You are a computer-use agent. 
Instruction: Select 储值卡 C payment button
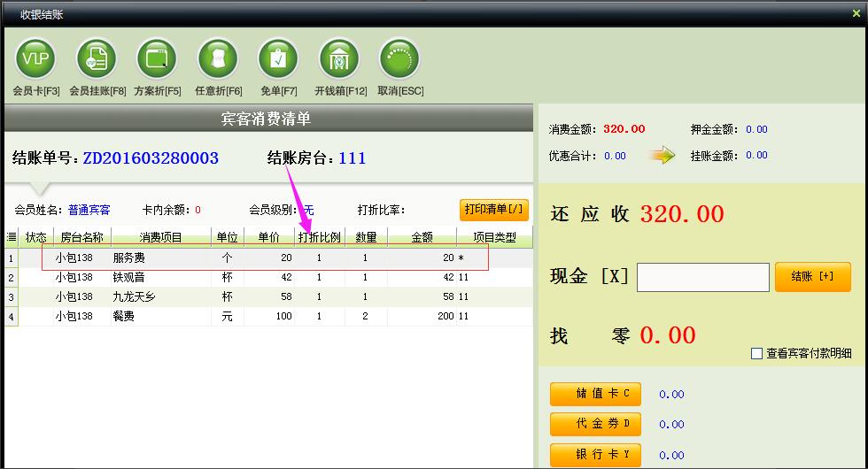[595, 394]
